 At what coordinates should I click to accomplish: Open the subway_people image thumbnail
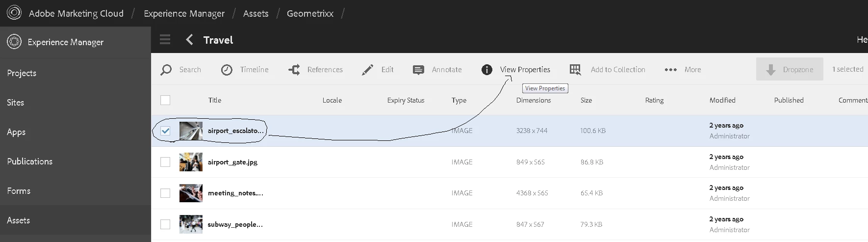tap(191, 224)
